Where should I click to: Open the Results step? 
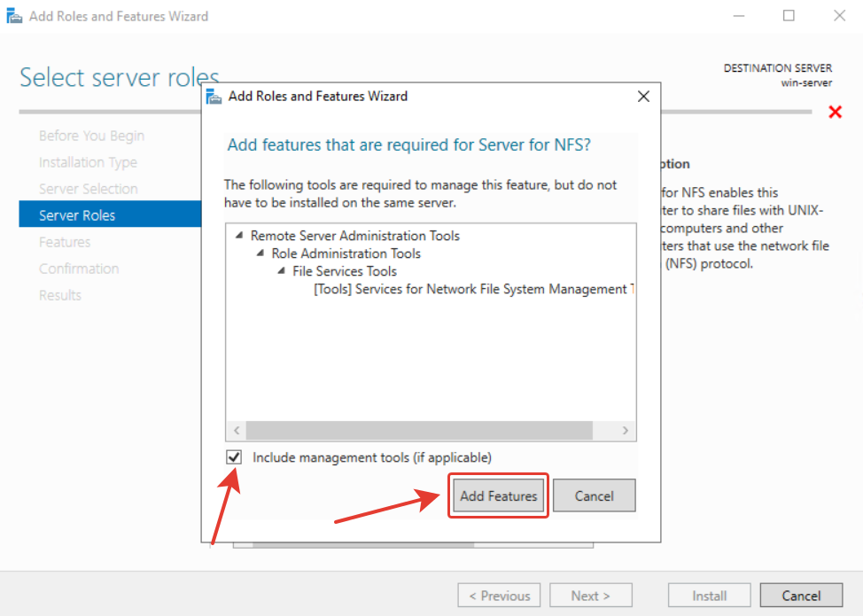pos(60,294)
